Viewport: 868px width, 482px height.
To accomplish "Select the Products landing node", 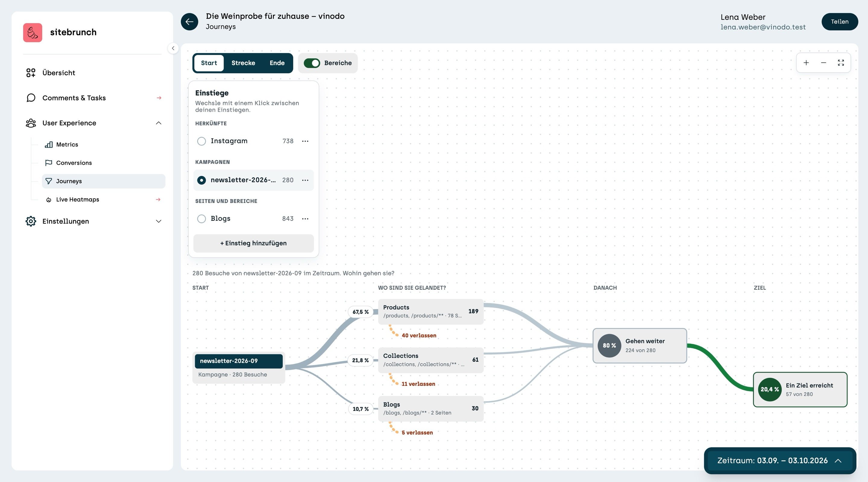I will pyautogui.click(x=431, y=311).
